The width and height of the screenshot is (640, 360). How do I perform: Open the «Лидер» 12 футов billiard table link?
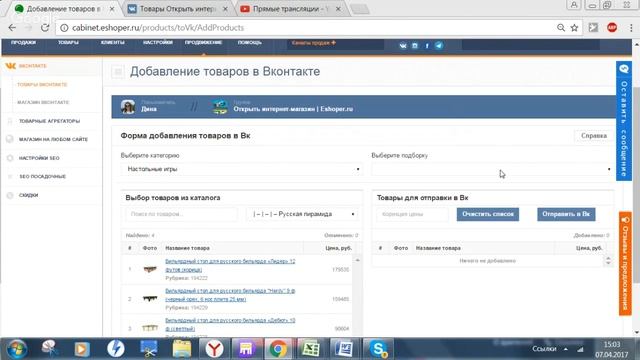(x=230, y=265)
